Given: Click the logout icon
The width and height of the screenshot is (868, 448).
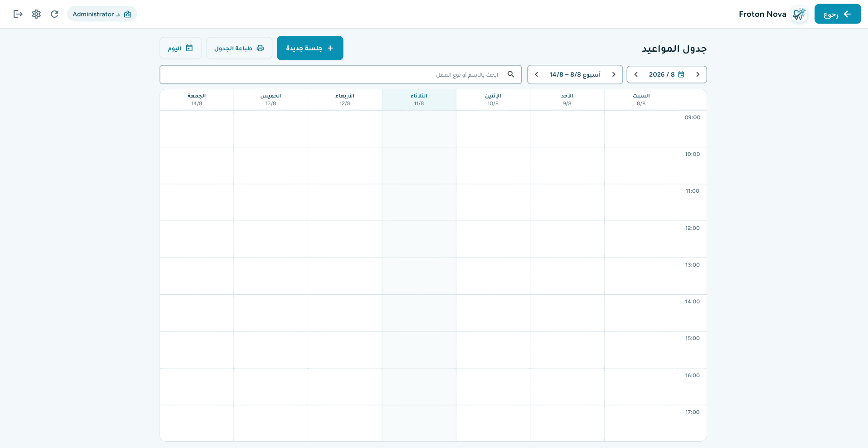Looking at the screenshot, I should [18, 14].
